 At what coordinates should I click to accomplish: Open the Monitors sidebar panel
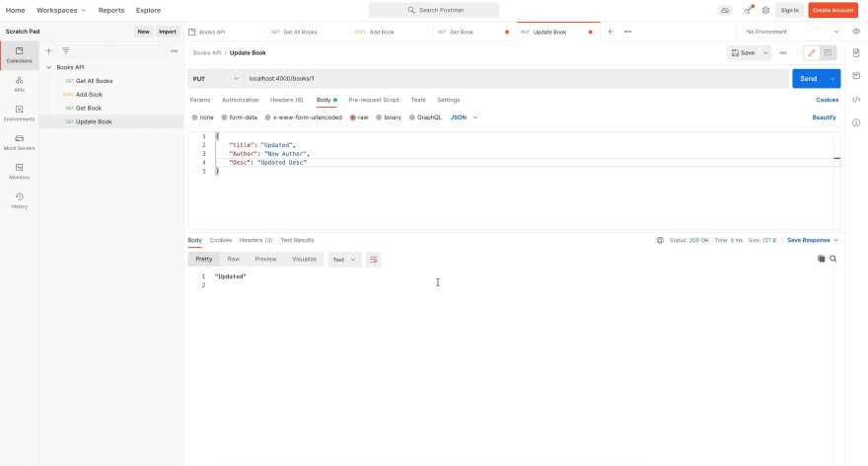tap(20, 171)
